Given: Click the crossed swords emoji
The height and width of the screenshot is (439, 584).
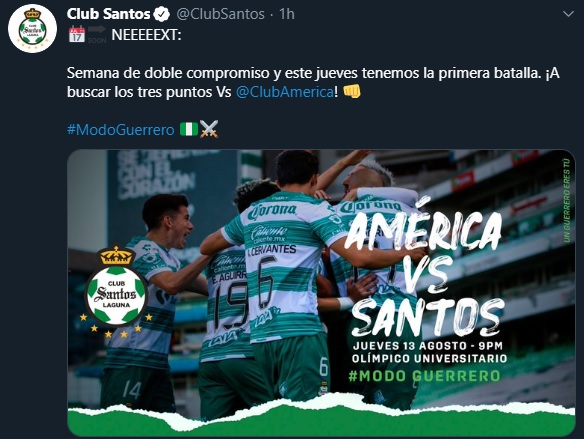Looking at the screenshot, I should [209, 129].
